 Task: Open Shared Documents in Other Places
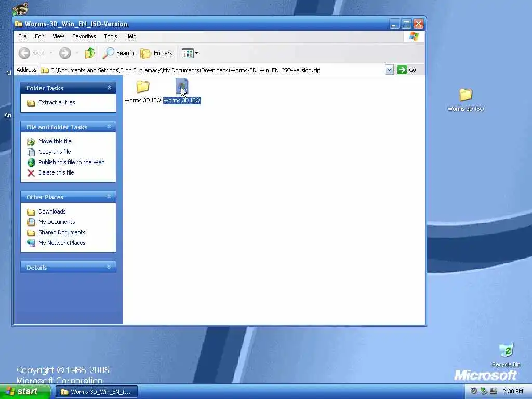[x=62, y=232]
